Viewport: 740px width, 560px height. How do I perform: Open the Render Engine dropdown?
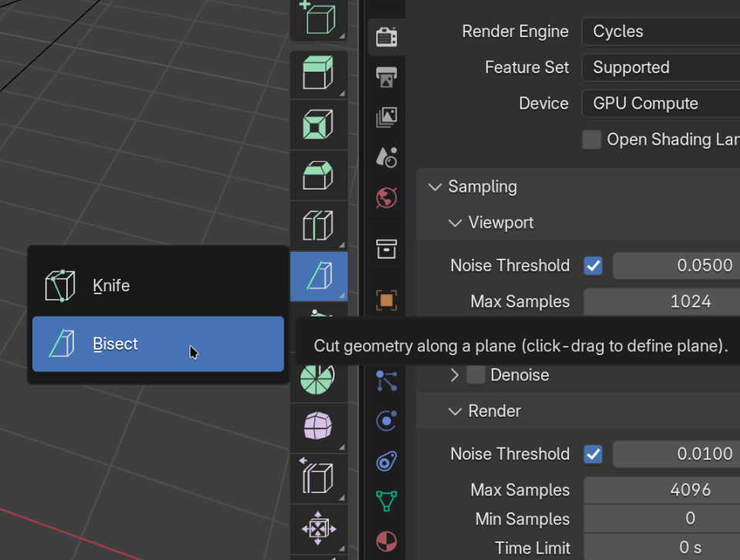coord(661,32)
